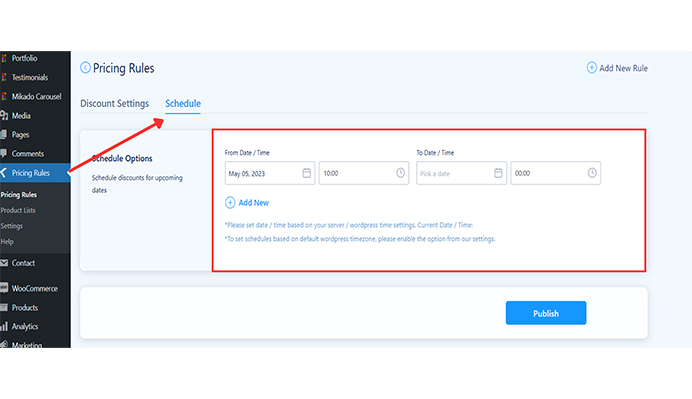
Task: Open Product Lists submenu item
Action: pyautogui.click(x=18, y=211)
